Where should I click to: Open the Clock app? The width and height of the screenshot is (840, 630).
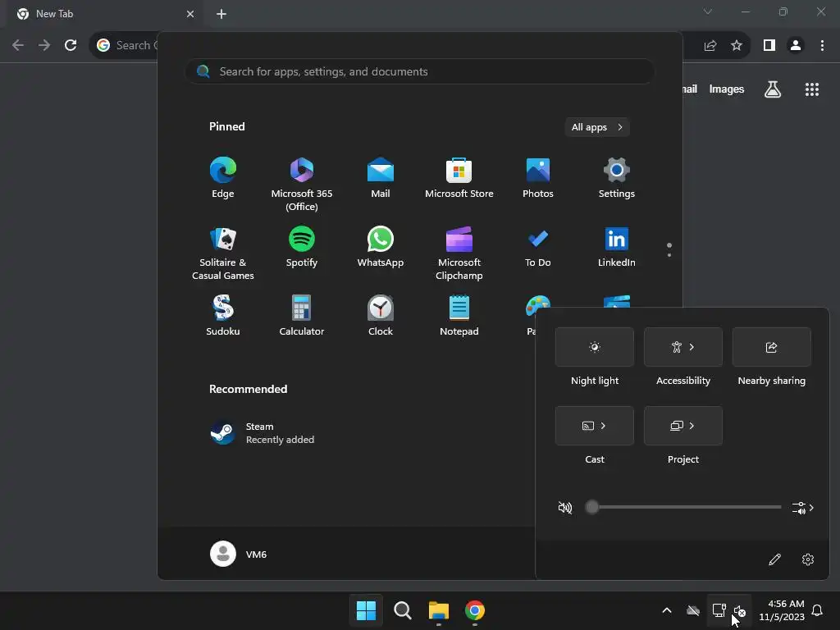pyautogui.click(x=381, y=316)
